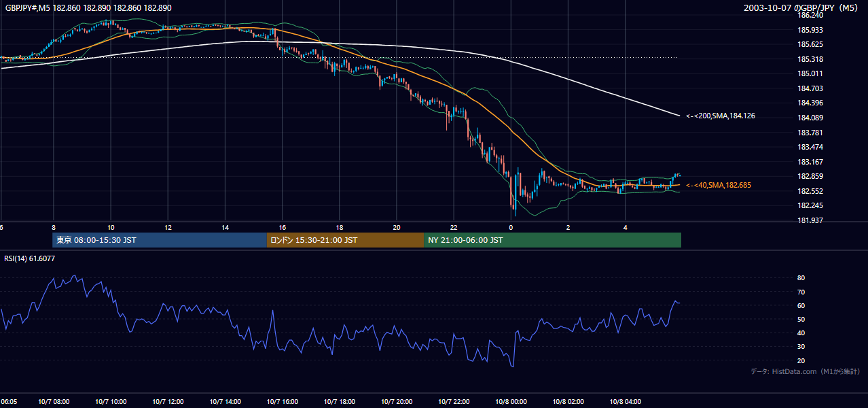Click the 183.474 price axis label
The width and height of the screenshot is (868, 408).
pos(810,147)
